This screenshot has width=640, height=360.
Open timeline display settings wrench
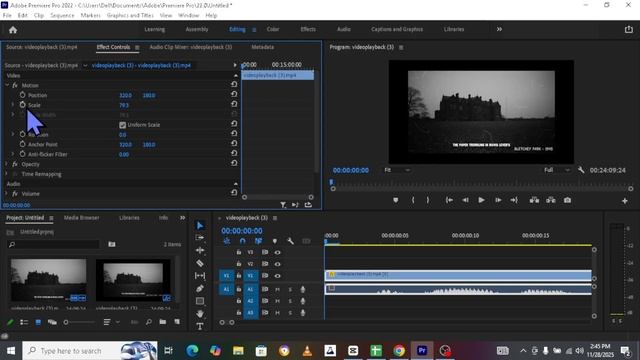[290, 241]
